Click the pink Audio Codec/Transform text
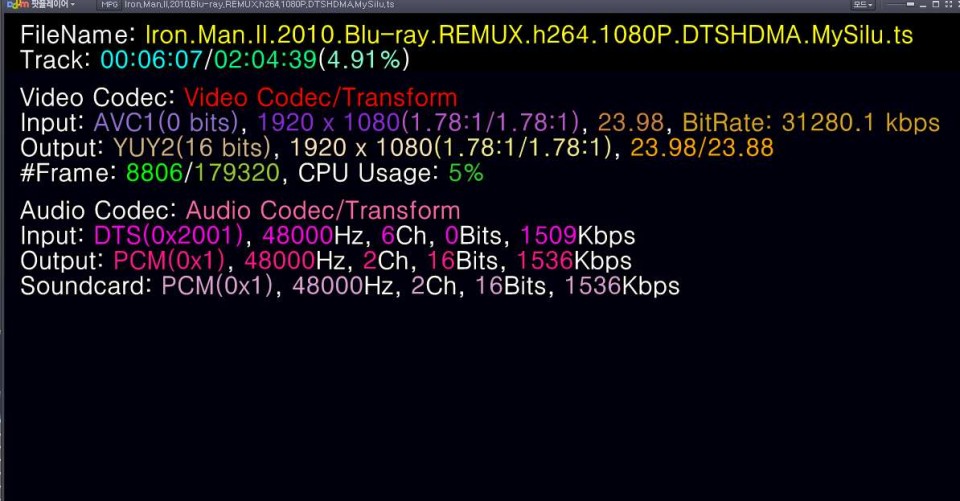Viewport: 960px width, 501px height. 323,211
